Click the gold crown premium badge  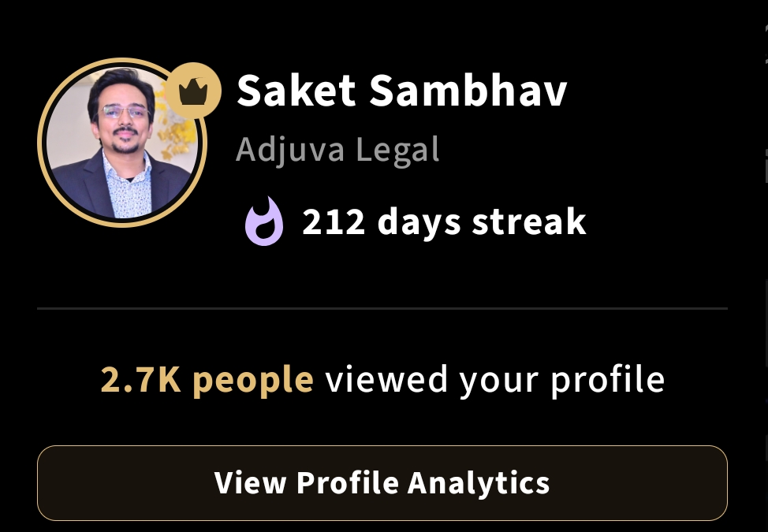pos(193,91)
